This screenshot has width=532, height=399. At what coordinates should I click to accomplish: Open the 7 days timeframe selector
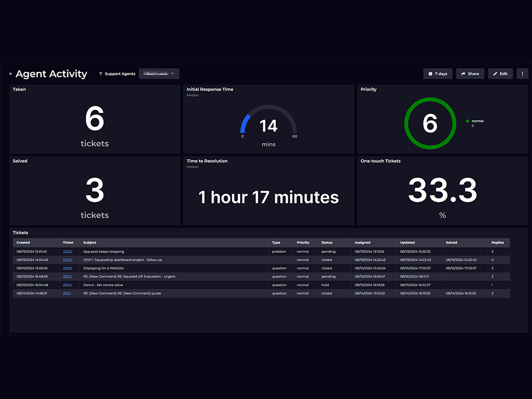[x=437, y=74]
